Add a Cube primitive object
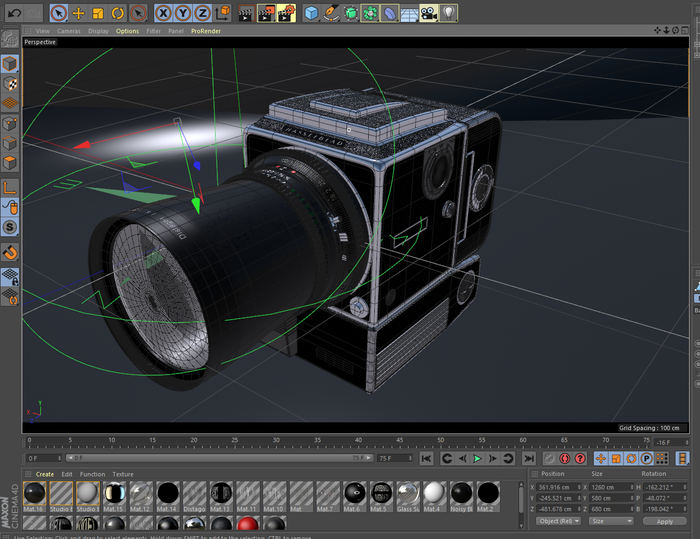Viewport: 700px width, 539px height. [312, 13]
